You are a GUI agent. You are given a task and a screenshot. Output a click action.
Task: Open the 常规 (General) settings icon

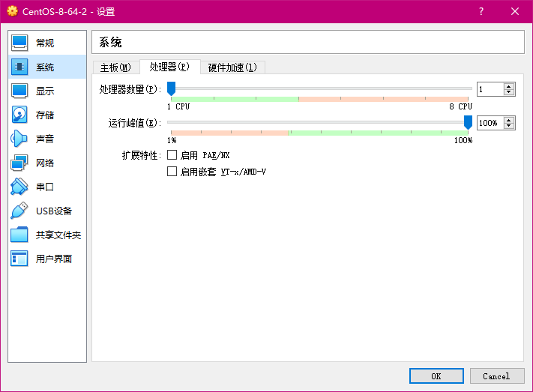[x=19, y=43]
